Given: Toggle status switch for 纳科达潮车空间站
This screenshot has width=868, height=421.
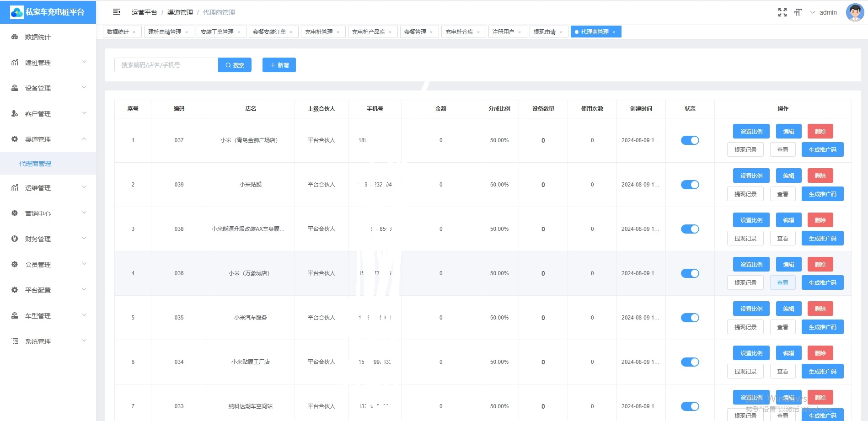Looking at the screenshot, I should point(690,406).
